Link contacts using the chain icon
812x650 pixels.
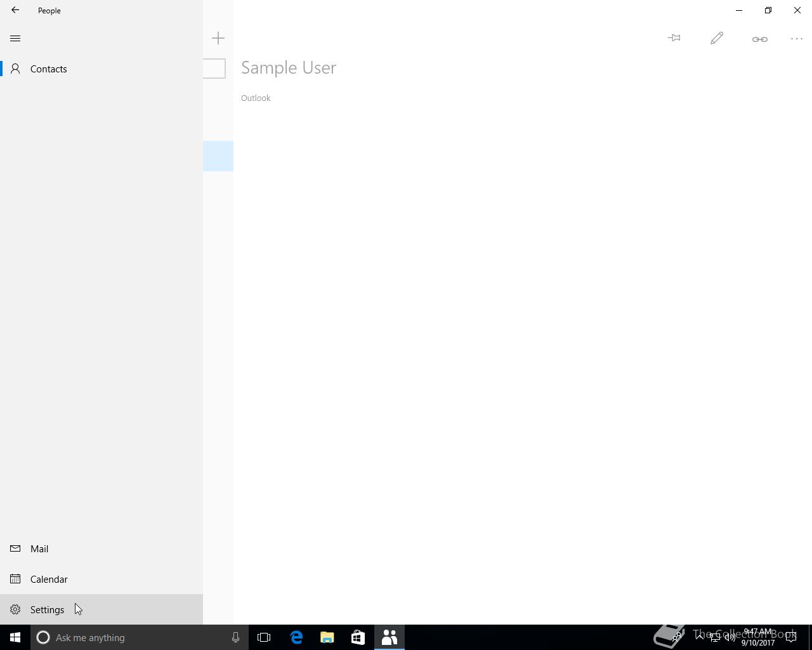pyautogui.click(x=759, y=39)
